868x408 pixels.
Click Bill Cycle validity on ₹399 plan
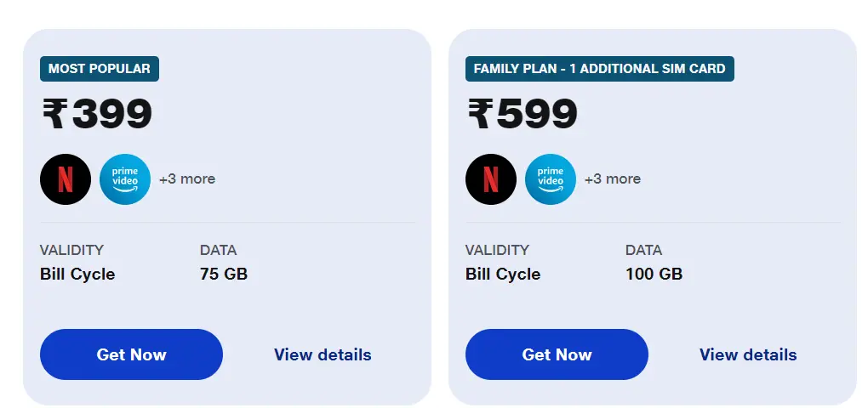[x=77, y=275]
